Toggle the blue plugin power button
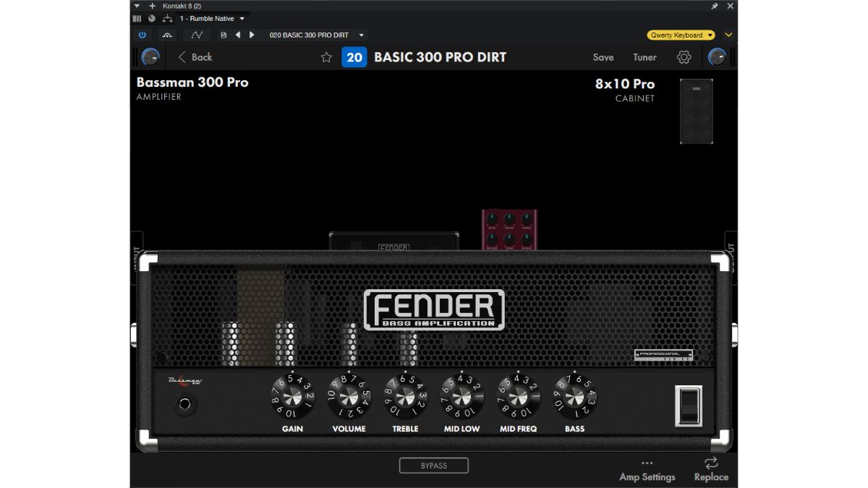 pos(142,34)
